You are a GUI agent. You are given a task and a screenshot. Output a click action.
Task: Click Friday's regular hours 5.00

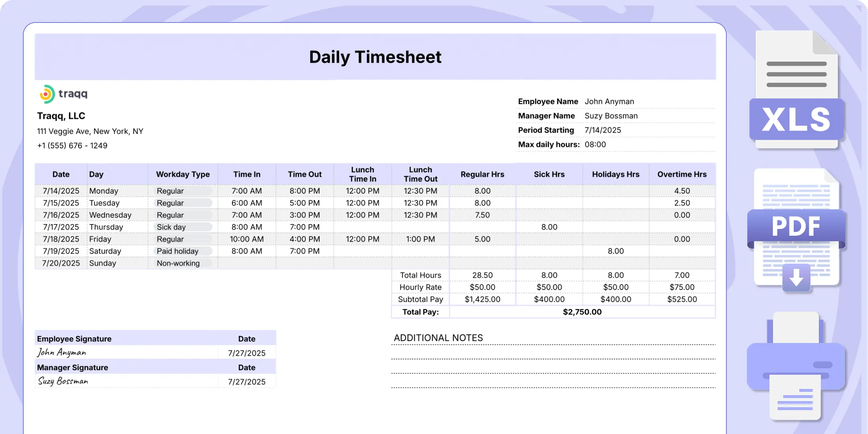482,239
